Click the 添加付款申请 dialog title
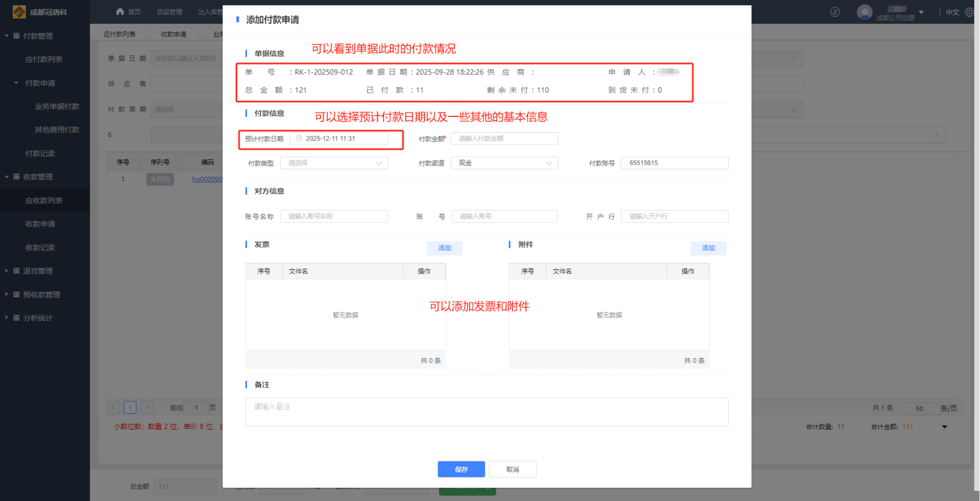Screen dimensions: 980x501 (x=273, y=20)
